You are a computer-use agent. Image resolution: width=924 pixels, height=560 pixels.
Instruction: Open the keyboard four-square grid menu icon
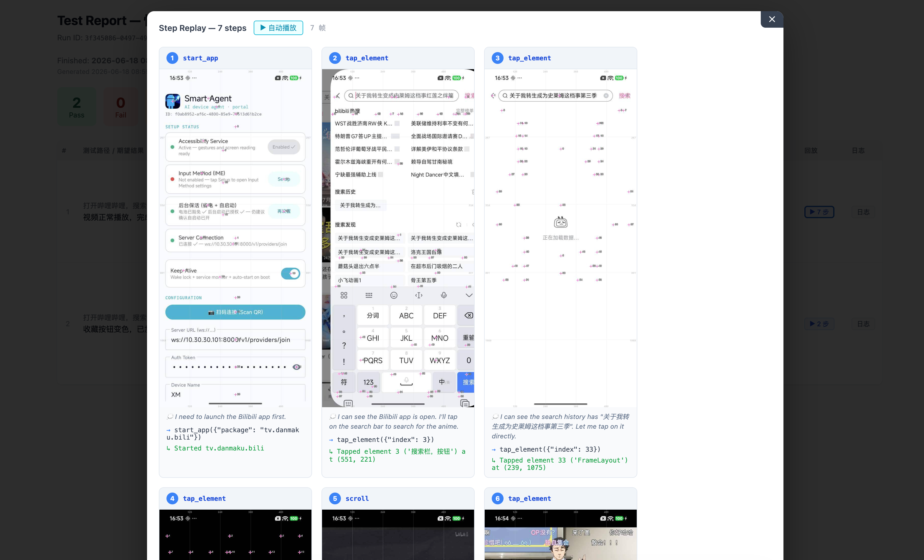[344, 295]
